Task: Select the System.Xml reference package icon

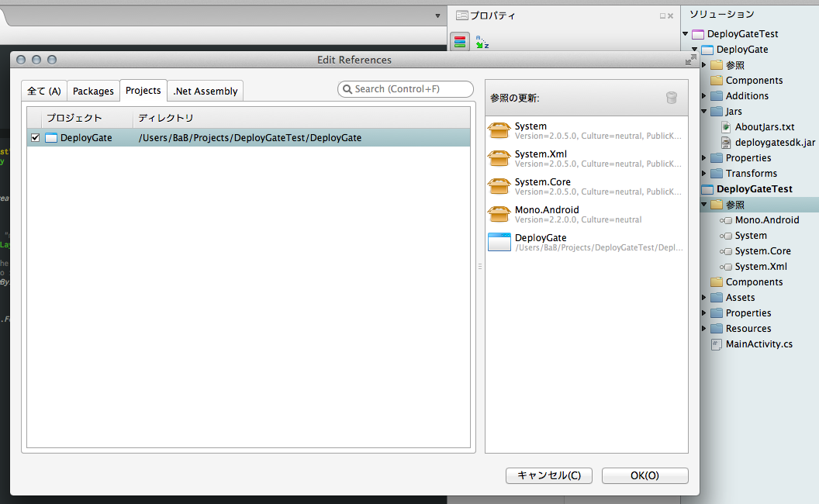Action: 499,158
